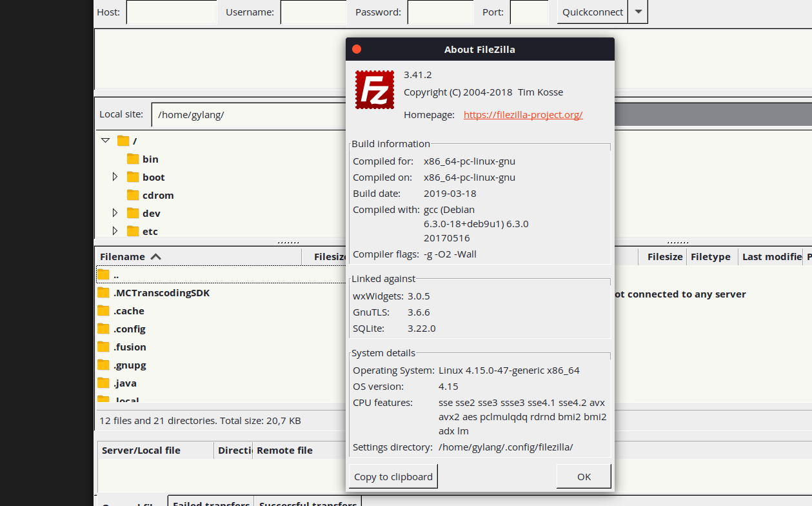Click the Port input field
Screen dimensions: 812x506
click(529, 12)
